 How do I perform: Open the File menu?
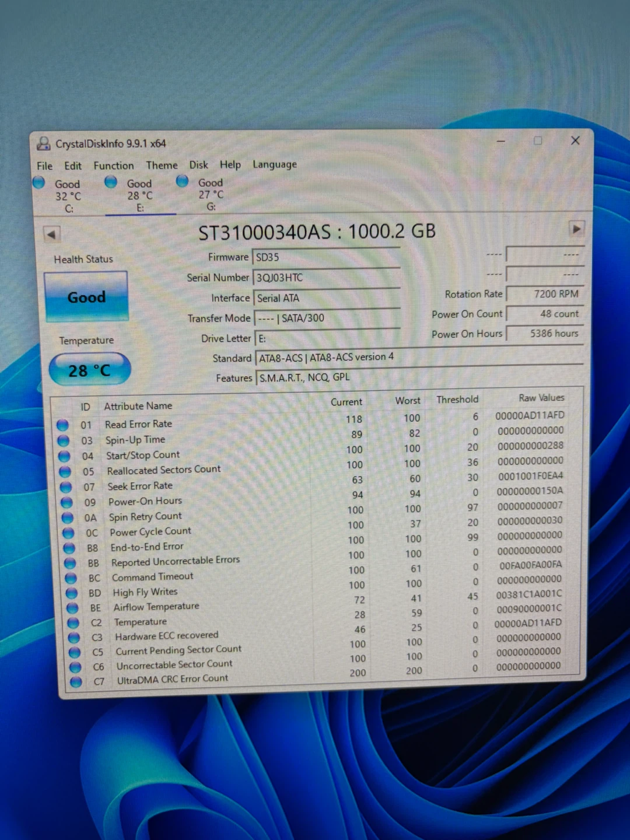click(44, 166)
